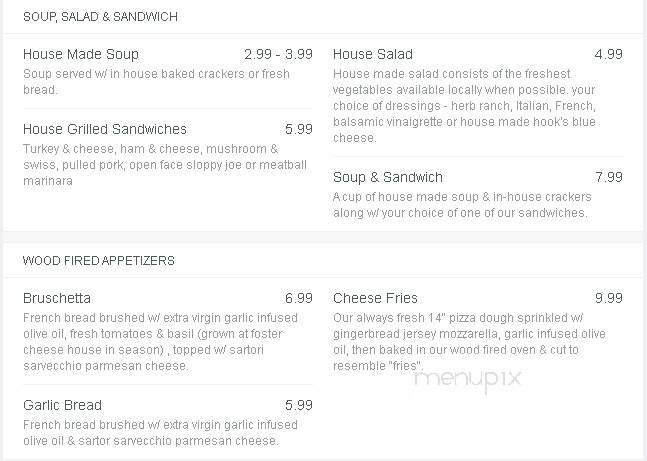Click the 2.99 - 3.99 soup price
The image size is (647, 461).
pos(278,54)
